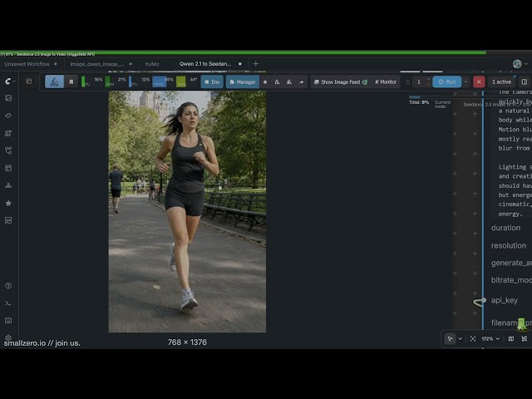Open help question mark icon in sidebar
Screen dimensions: 532x399
(x=8, y=286)
